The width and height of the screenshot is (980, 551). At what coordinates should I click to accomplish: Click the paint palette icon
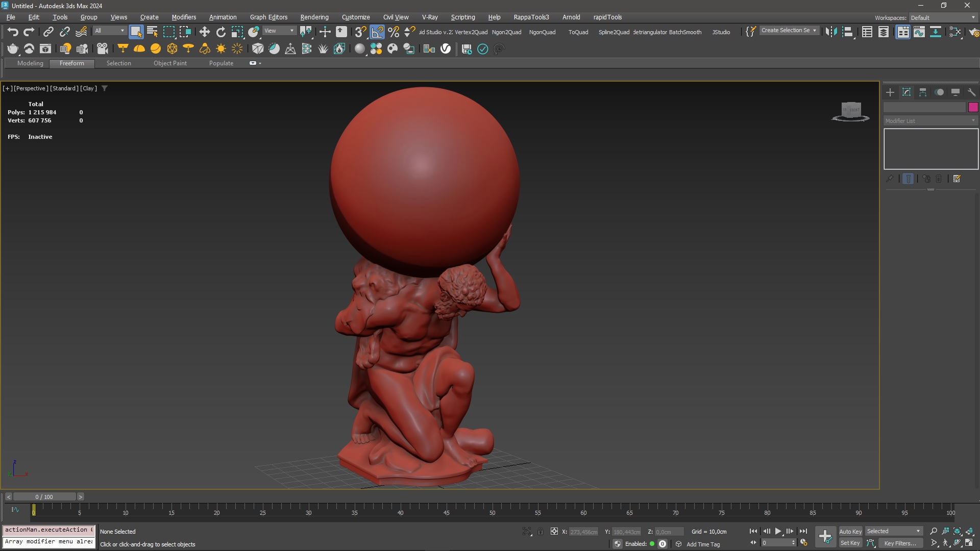point(393,49)
